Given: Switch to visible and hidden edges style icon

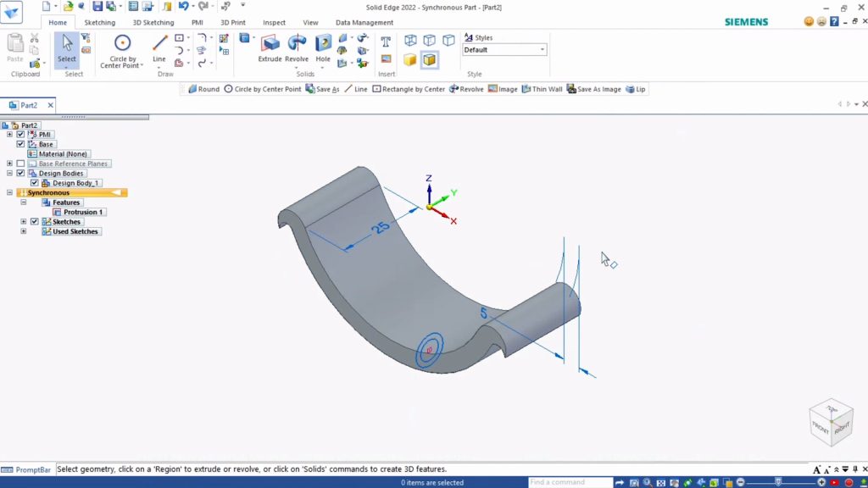Looking at the screenshot, I should 430,41.
